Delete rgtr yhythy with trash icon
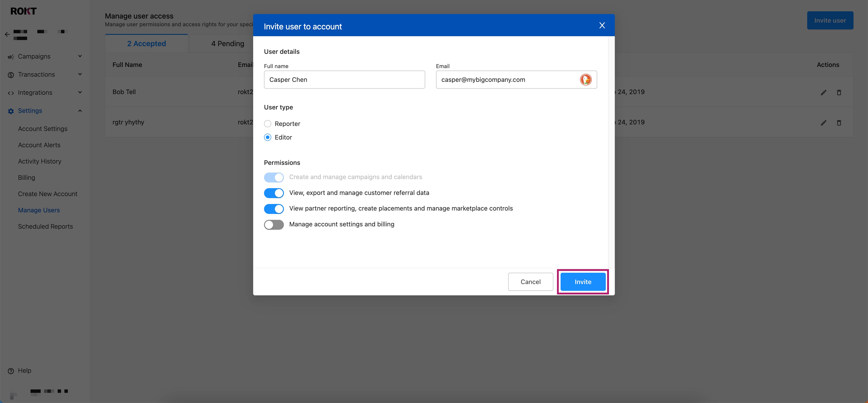Viewport: 868px width, 403px height. (839, 123)
